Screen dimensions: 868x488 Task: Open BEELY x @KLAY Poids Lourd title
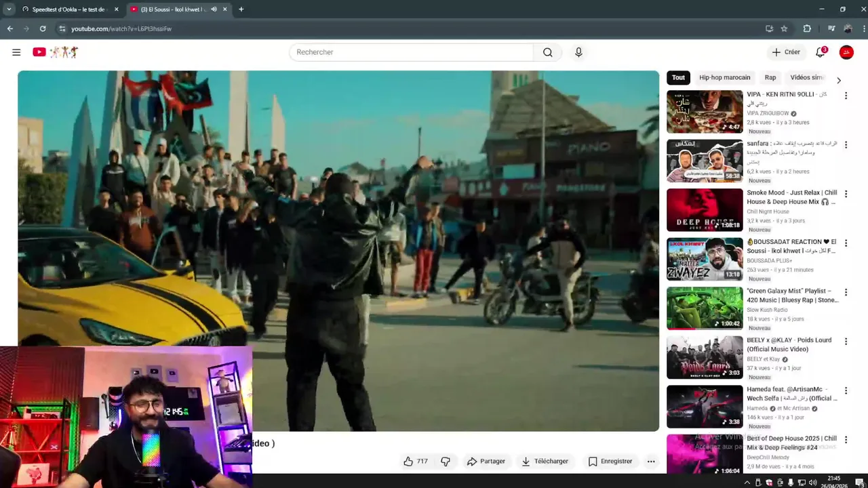789,344
